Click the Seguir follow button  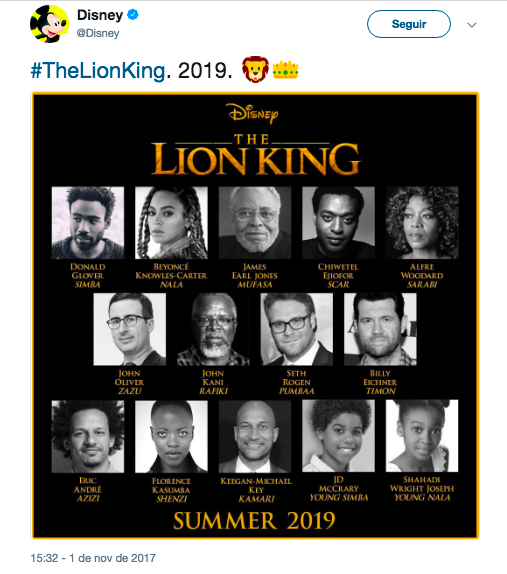coord(409,24)
